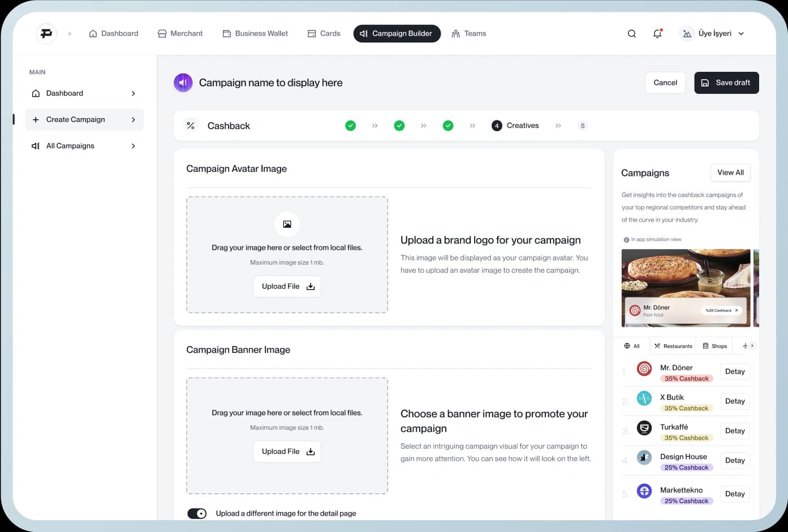Click the Save draft button
This screenshot has height=532, width=788.
[726, 83]
